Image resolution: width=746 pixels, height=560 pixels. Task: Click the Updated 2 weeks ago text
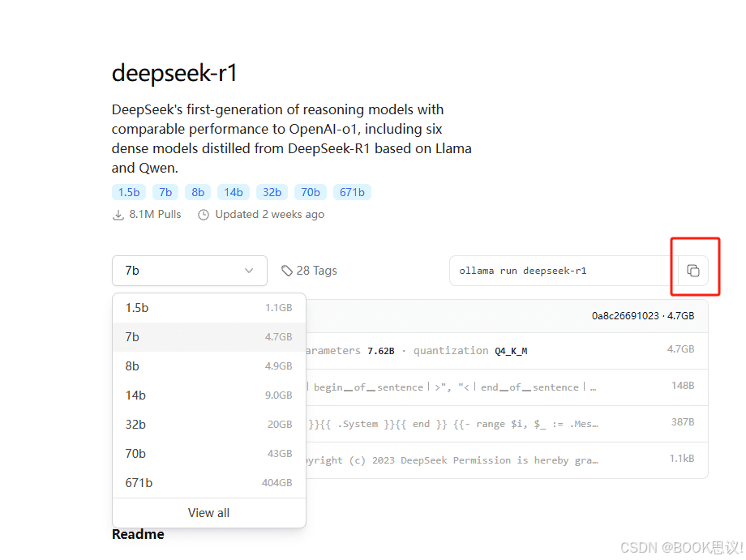(x=270, y=215)
